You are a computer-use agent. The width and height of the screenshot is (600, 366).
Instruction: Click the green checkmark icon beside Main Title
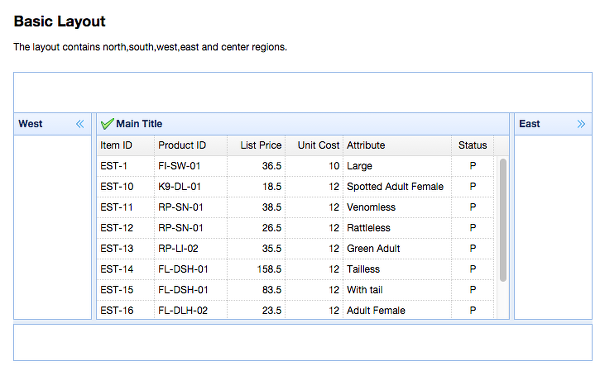(x=107, y=124)
